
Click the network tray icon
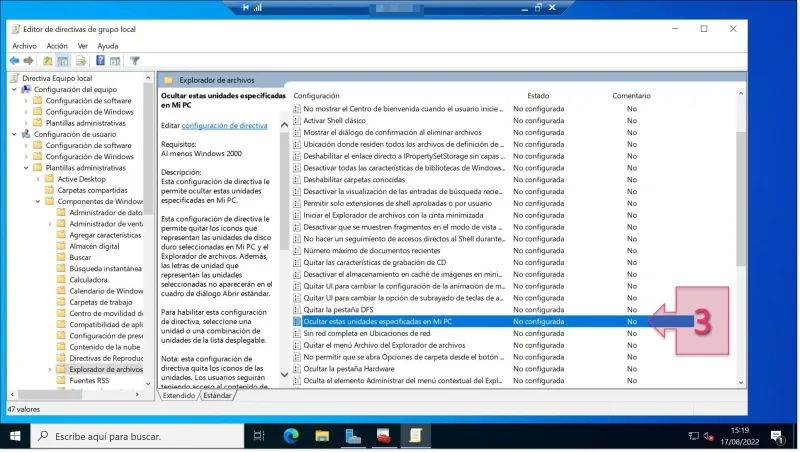tap(693, 436)
